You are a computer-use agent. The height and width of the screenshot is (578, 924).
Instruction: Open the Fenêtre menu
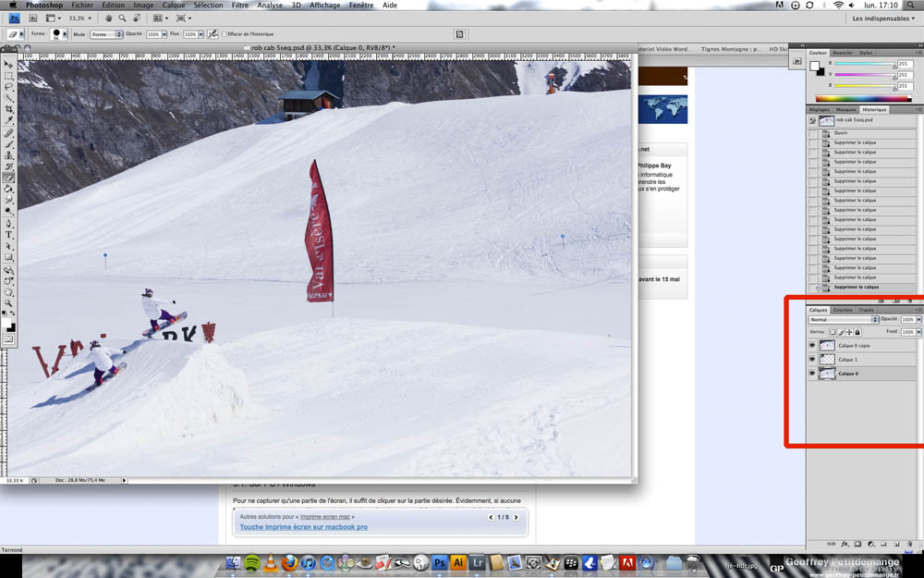pyautogui.click(x=360, y=5)
